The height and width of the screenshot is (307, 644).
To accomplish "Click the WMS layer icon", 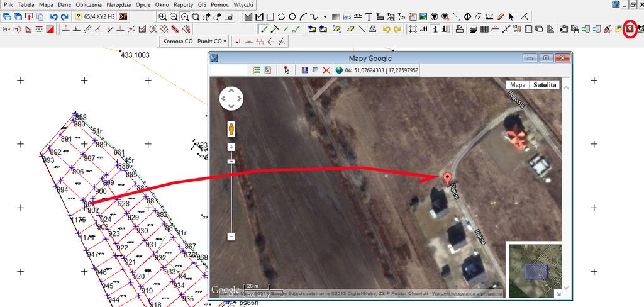I will click(x=347, y=17).
